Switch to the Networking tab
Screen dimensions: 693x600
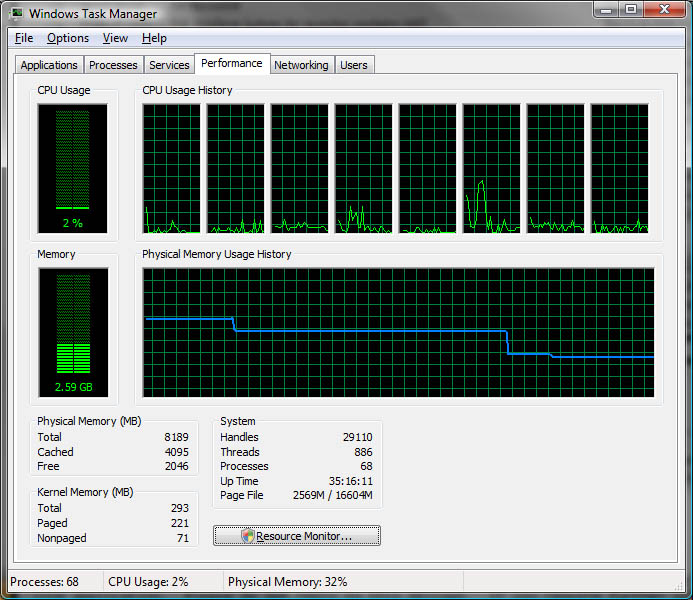pyautogui.click(x=301, y=65)
